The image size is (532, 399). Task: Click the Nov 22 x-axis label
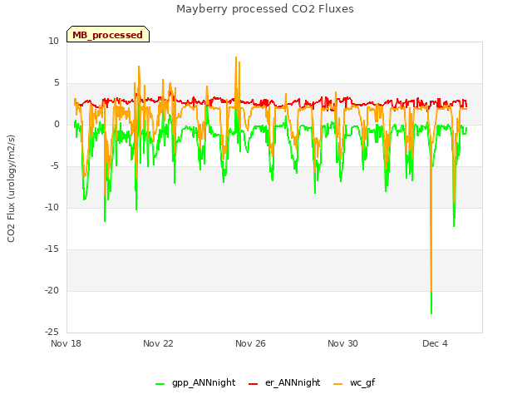(158, 343)
